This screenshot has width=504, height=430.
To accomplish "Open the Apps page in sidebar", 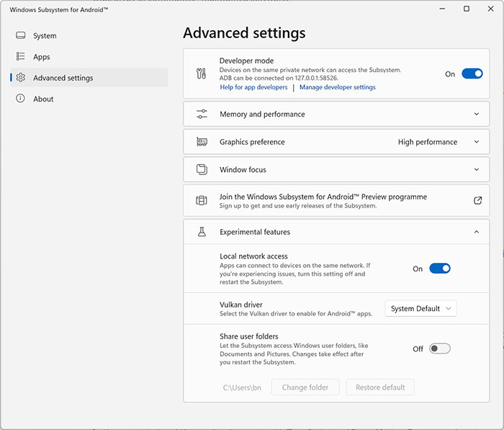I will click(x=41, y=57).
